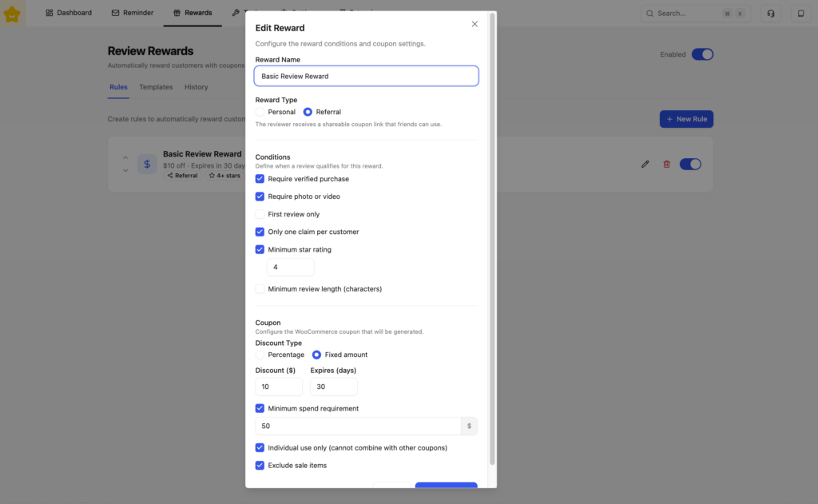Screen dimensions: 818x504
Task: Click the Referral tag on the rule card
Action: point(182,176)
